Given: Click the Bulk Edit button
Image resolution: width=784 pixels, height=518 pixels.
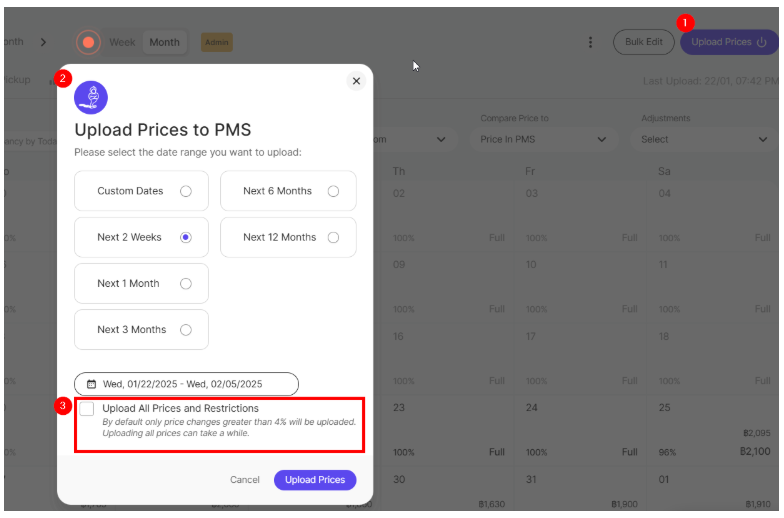Looking at the screenshot, I should (x=643, y=42).
